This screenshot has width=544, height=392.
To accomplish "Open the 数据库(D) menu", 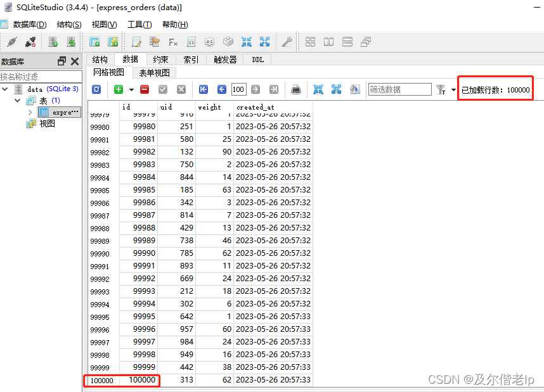I will click(30, 25).
